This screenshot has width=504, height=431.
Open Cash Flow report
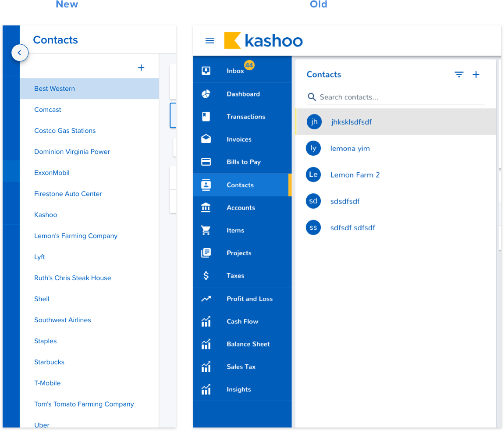pyautogui.click(x=242, y=321)
